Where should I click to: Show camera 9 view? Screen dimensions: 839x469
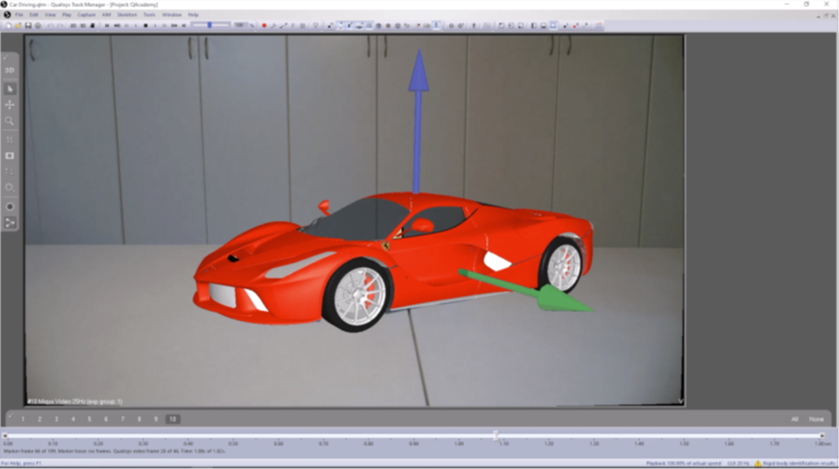[x=156, y=419]
